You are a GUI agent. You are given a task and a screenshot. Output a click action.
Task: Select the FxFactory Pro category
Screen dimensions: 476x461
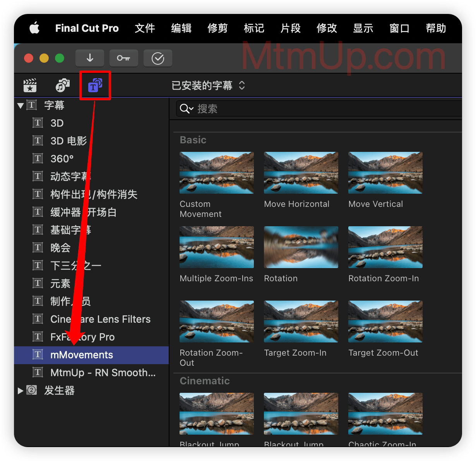[82, 337]
